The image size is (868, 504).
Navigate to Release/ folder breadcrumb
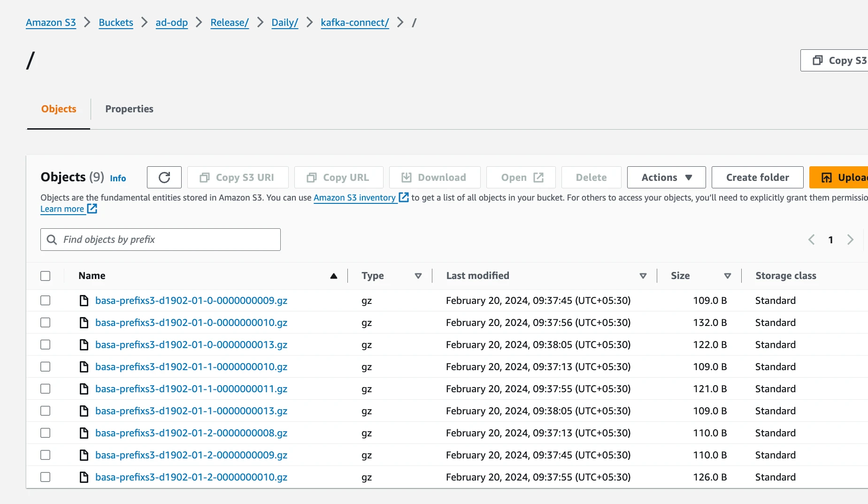[230, 23]
